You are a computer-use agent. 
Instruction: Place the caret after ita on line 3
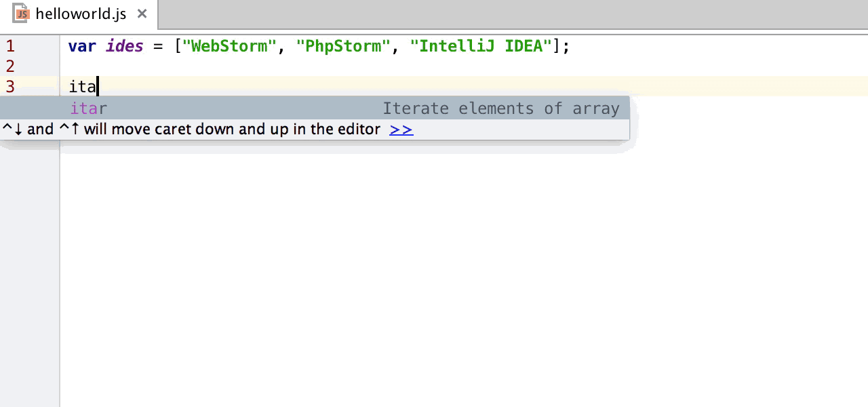point(98,86)
